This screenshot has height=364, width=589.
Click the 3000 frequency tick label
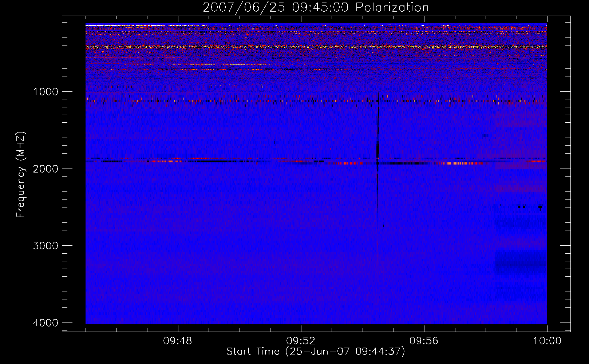46,246
